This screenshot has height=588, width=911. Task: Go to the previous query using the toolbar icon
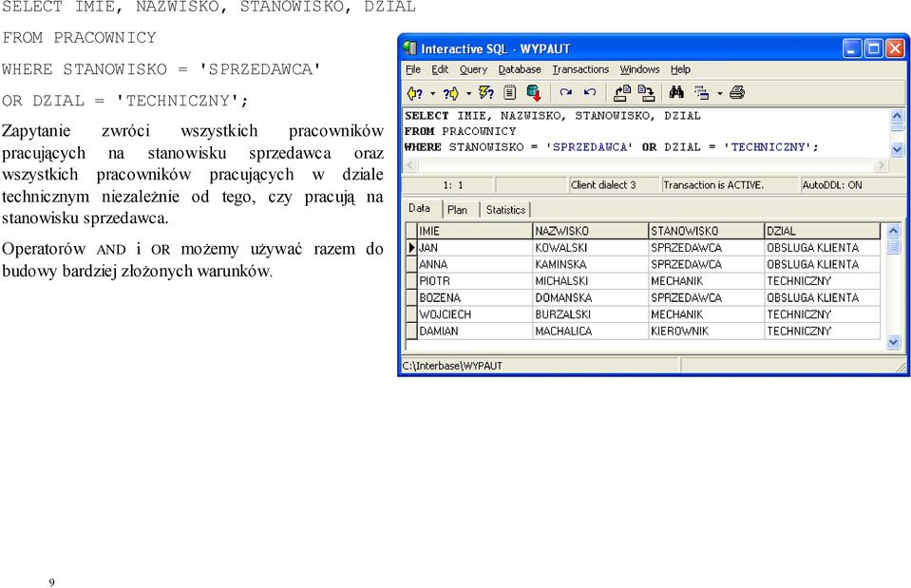point(414,93)
